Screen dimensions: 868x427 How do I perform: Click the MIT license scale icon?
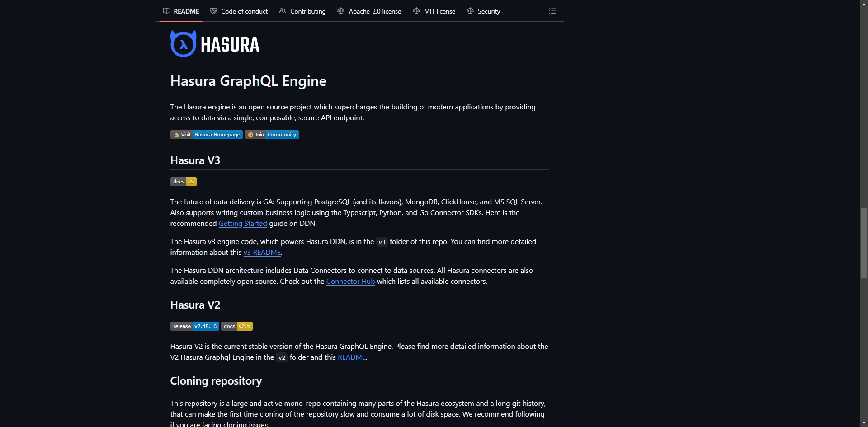(416, 11)
